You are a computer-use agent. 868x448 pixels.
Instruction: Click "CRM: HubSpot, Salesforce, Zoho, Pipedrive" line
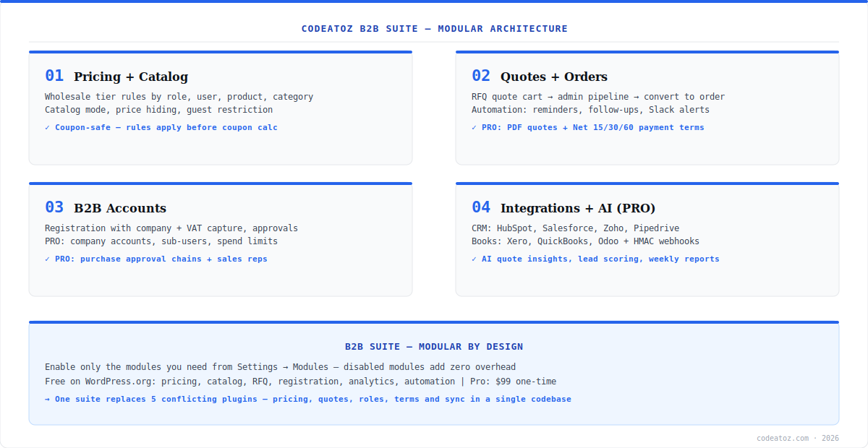click(576, 228)
